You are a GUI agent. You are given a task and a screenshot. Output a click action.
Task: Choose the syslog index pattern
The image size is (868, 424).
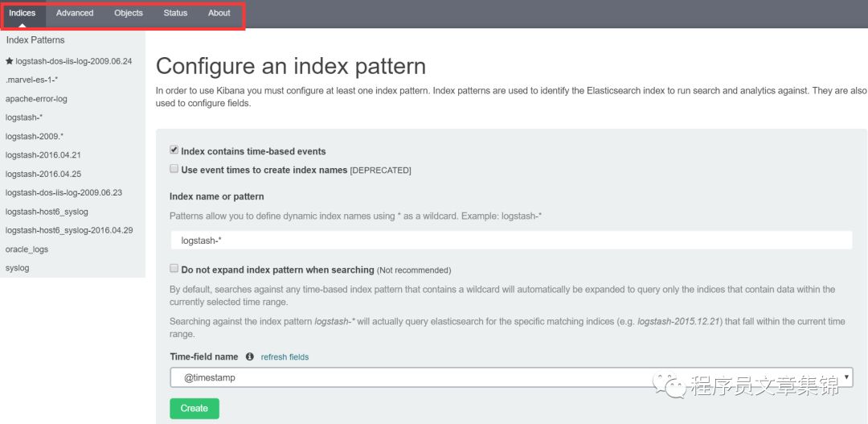coord(17,268)
